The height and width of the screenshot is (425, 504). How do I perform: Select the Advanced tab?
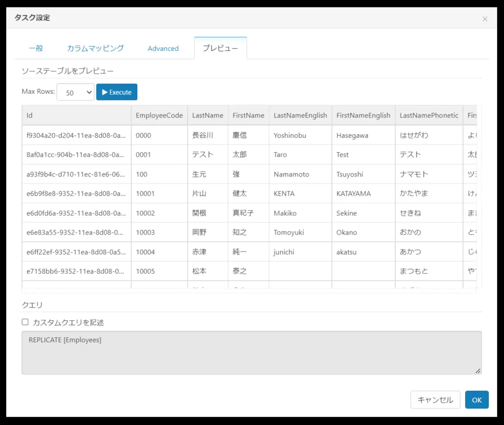[163, 48]
